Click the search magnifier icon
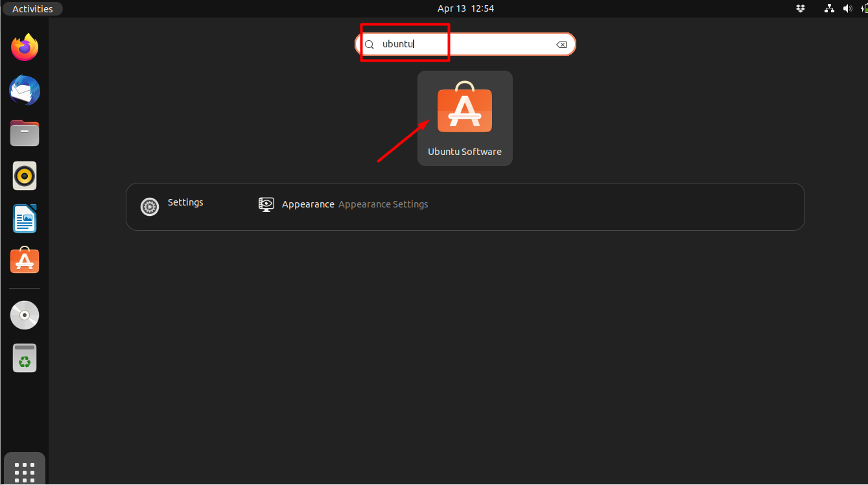 [369, 45]
